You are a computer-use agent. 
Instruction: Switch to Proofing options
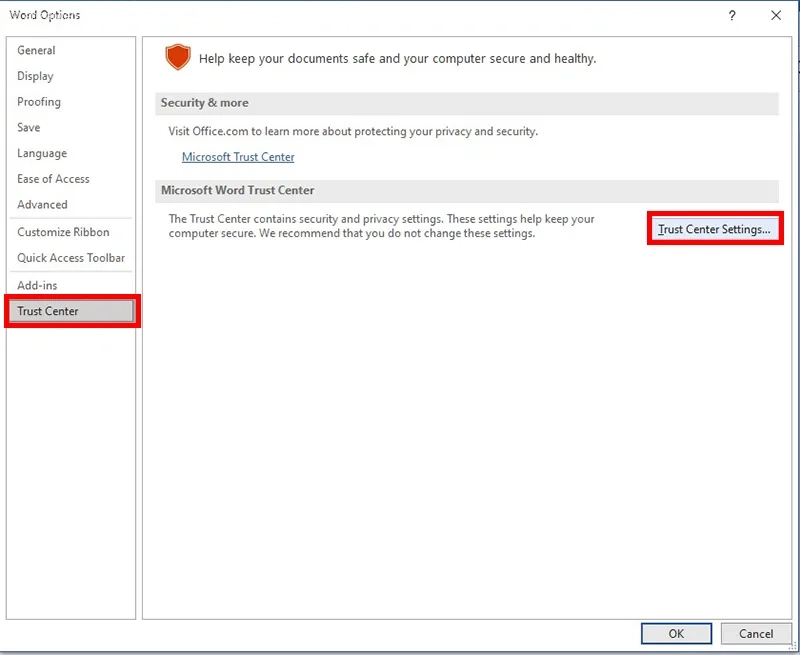(x=38, y=101)
